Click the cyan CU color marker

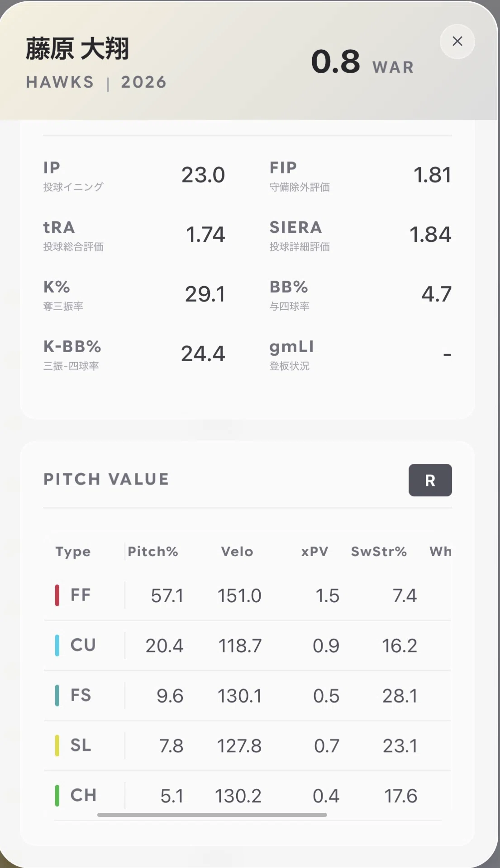(x=57, y=646)
